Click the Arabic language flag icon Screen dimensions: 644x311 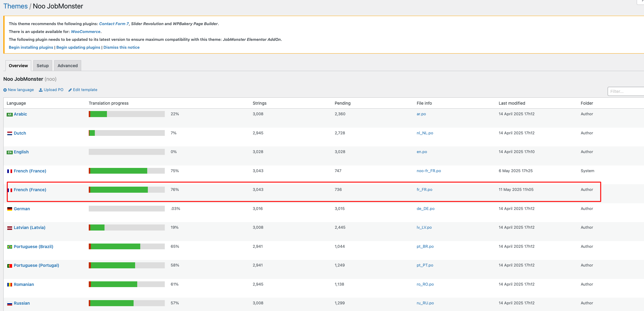10,114
